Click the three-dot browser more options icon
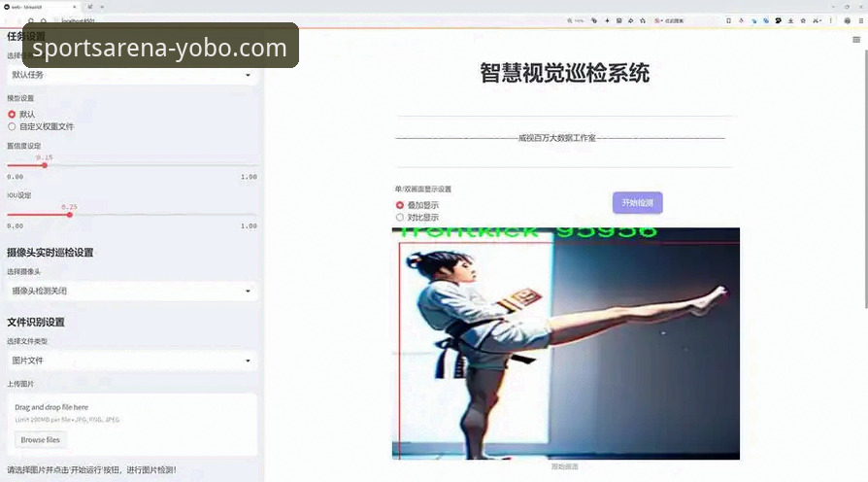This screenshot has width=868, height=482. pyautogui.click(x=831, y=20)
